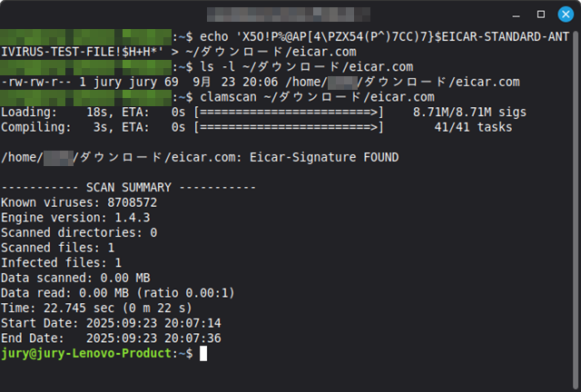Click the cursor block at the last prompt
Viewport: 581px width, 392px height.
[x=203, y=353]
